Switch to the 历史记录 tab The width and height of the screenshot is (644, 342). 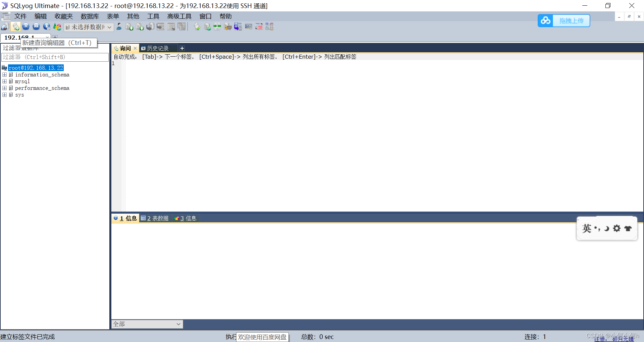pyautogui.click(x=158, y=48)
